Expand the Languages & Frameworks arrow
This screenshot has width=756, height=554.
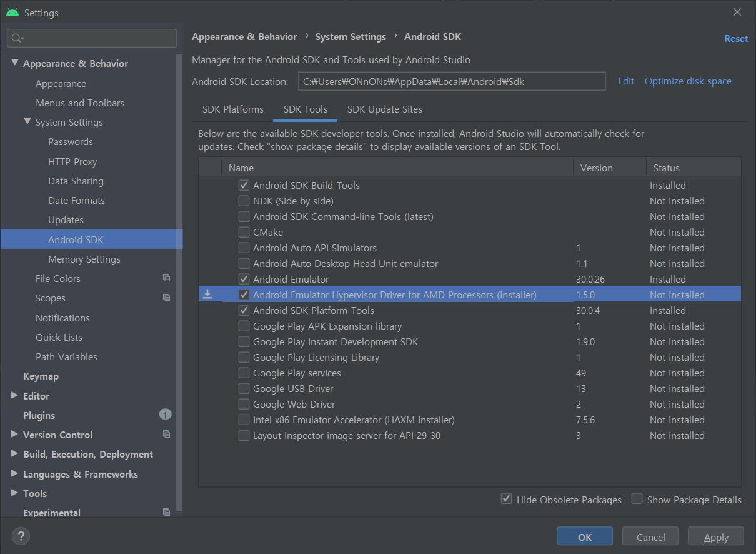pyautogui.click(x=14, y=473)
